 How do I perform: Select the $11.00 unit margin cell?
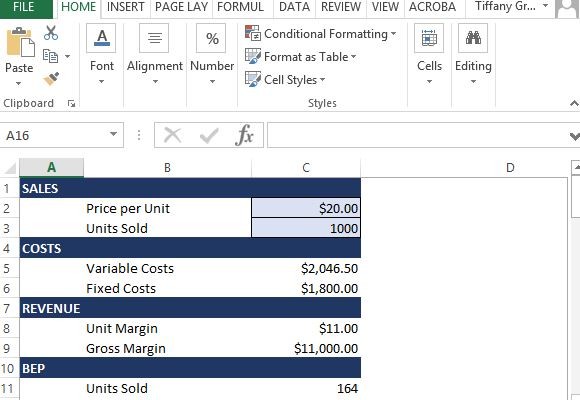(306, 328)
